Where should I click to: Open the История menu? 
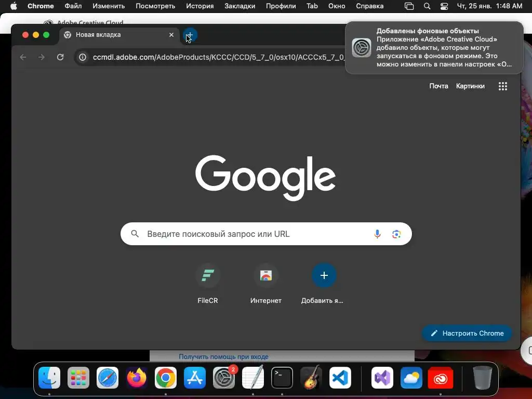tap(200, 6)
